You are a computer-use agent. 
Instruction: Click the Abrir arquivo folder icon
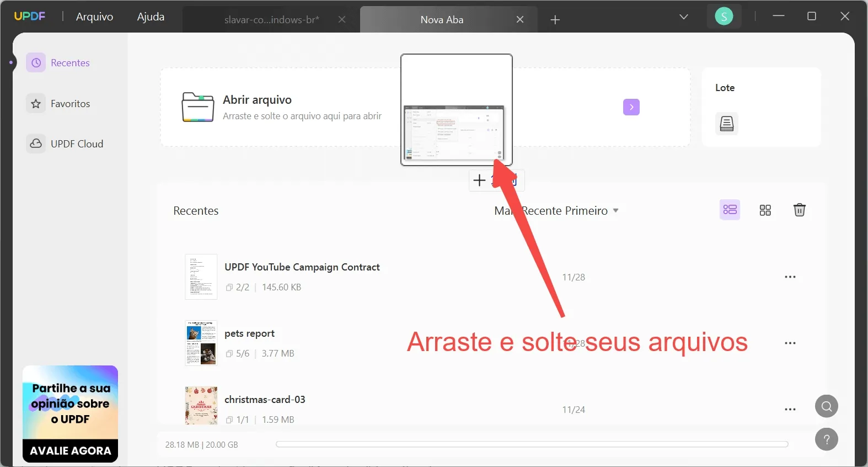pyautogui.click(x=197, y=107)
